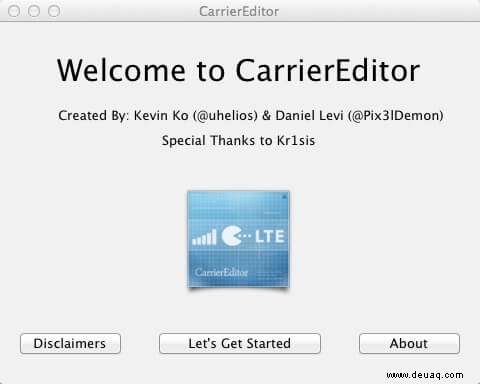Close the CarrierEditor window
The image size is (480, 384).
14,11
